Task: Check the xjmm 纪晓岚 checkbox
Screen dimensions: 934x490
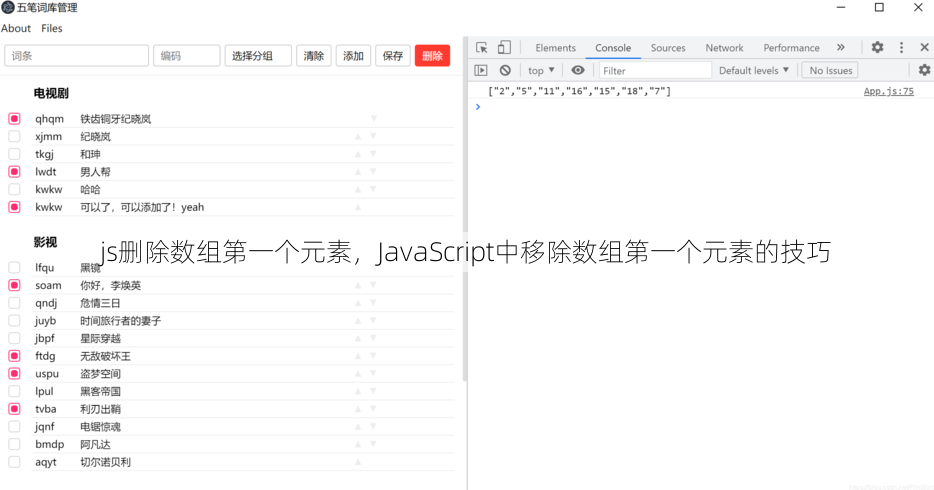Action: coord(14,136)
